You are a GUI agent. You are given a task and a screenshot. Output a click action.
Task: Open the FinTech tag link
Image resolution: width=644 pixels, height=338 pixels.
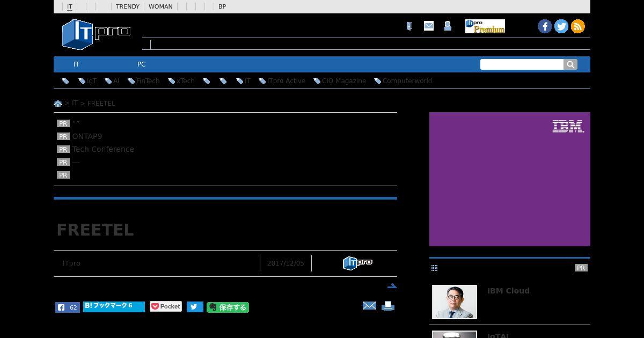tap(148, 81)
